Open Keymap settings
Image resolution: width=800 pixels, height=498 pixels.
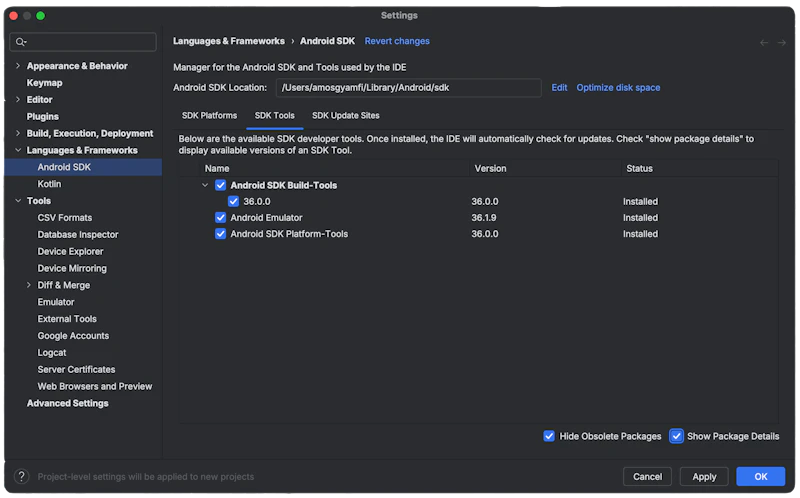coord(44,83)
